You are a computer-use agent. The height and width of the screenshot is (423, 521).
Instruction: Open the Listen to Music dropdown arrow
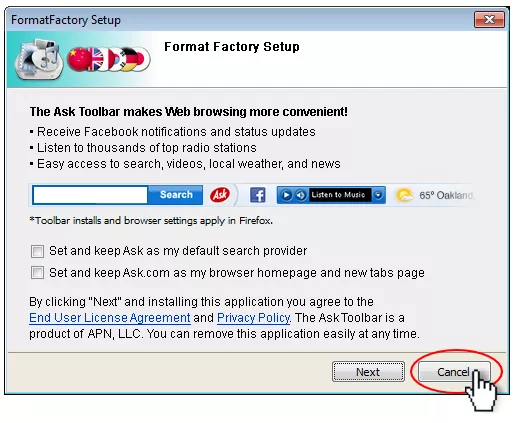click(x=378, y=195)
